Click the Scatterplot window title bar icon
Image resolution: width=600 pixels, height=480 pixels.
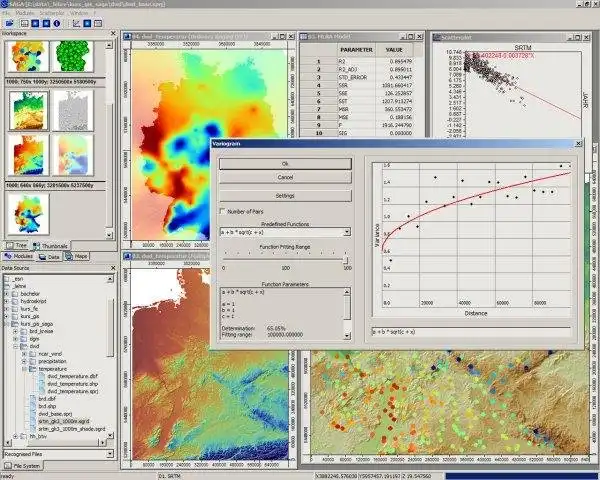[x=437, y=37]
